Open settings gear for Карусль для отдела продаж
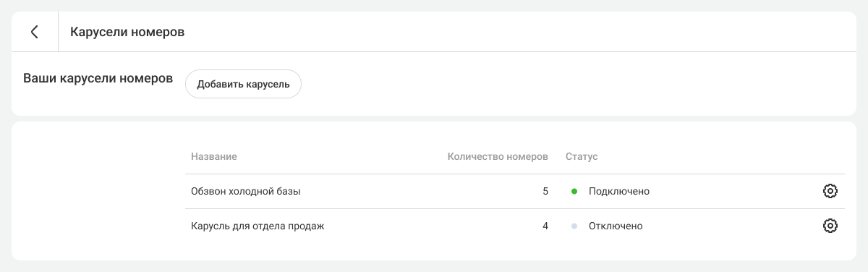Screen dimensions: 868x272 tap(830, 226)
